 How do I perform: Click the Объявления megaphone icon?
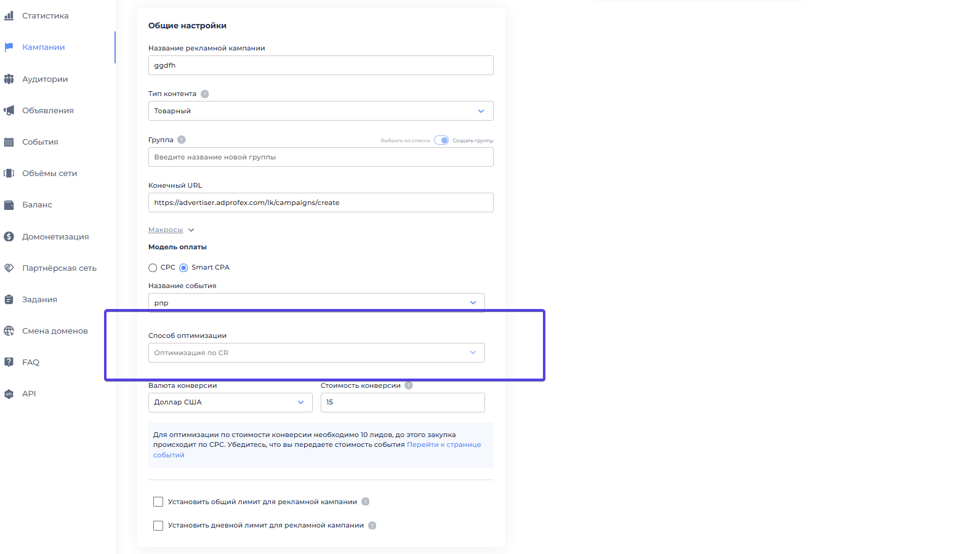point(9,111)
